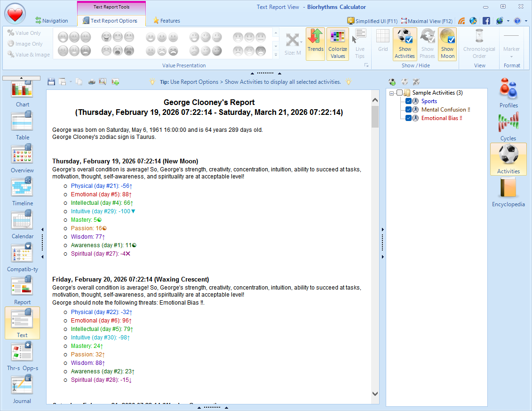Collapse the Sample Activities tree node
Screen dimensions: 532x411
click(x=391, y=93)
